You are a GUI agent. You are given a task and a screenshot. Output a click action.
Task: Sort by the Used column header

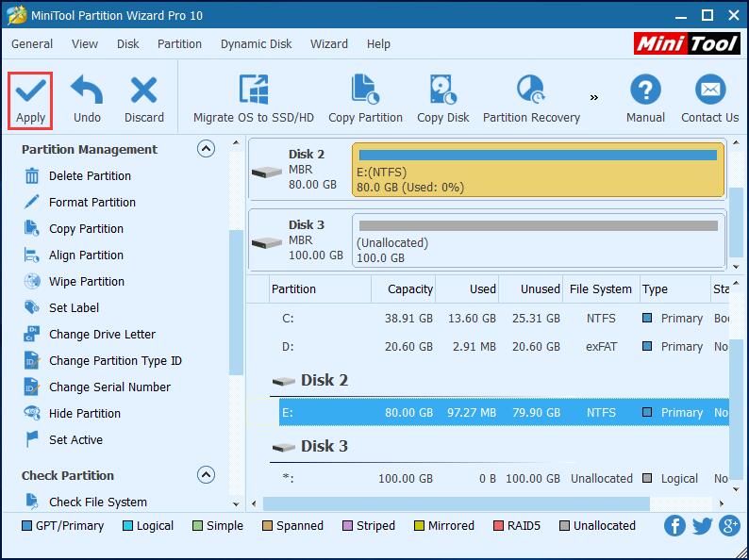coord(467,288)
